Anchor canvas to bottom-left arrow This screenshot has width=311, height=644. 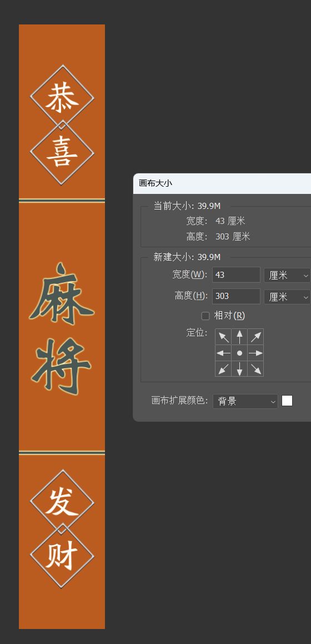click(223, 369)
